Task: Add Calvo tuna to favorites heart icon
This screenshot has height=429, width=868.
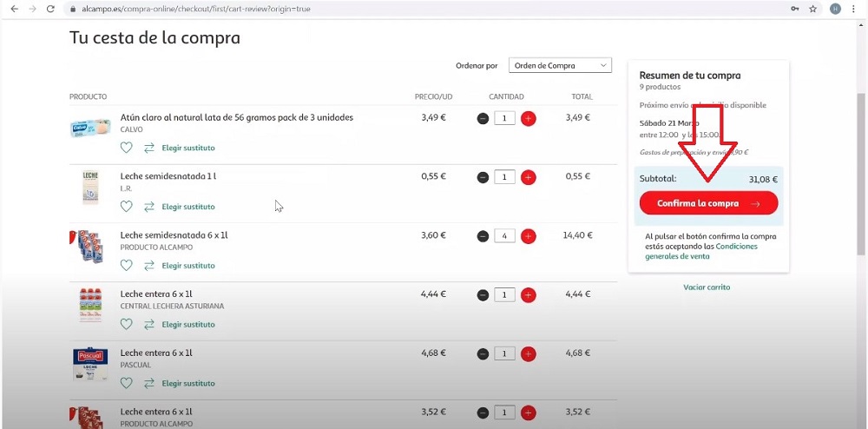Action: 127,148
